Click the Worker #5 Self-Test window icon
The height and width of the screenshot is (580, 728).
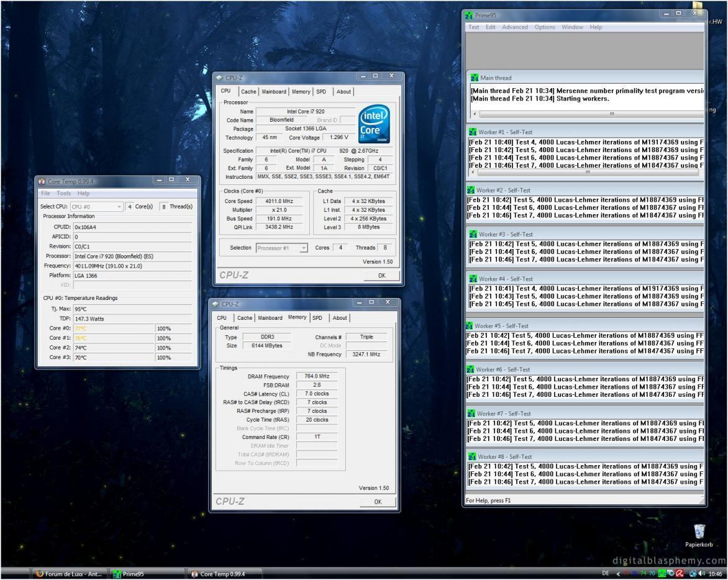(470, 326)
